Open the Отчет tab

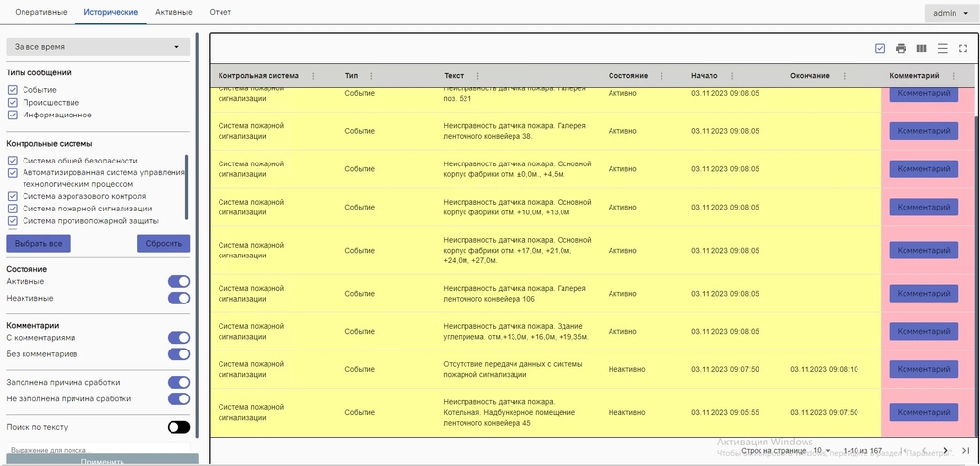[x=220, y=12]
